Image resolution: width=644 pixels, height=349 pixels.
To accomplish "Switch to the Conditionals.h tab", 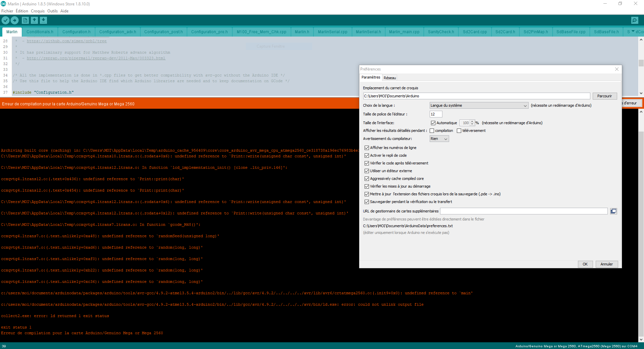I will pos(40,32).
